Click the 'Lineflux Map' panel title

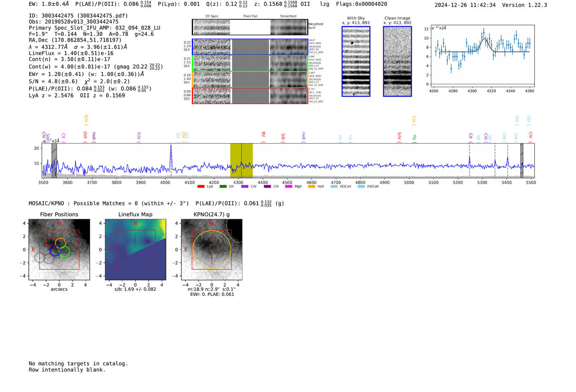pyautogui.click(x=135, y=214)
